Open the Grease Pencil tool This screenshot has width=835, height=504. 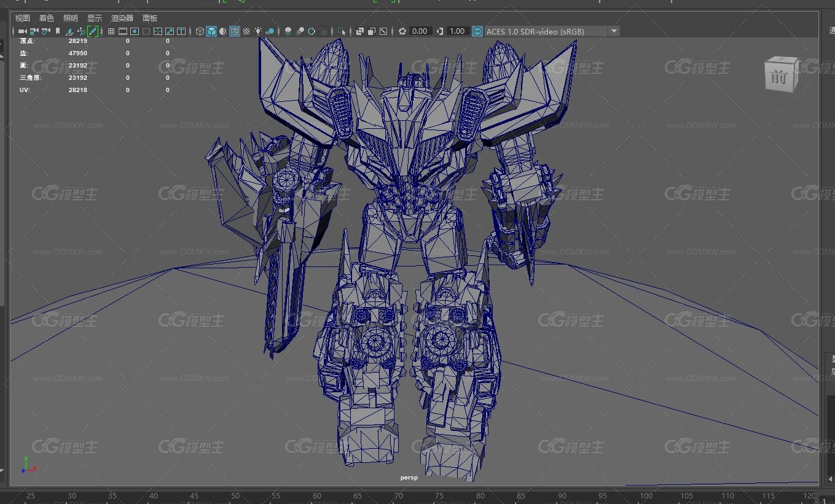[93, 31]
